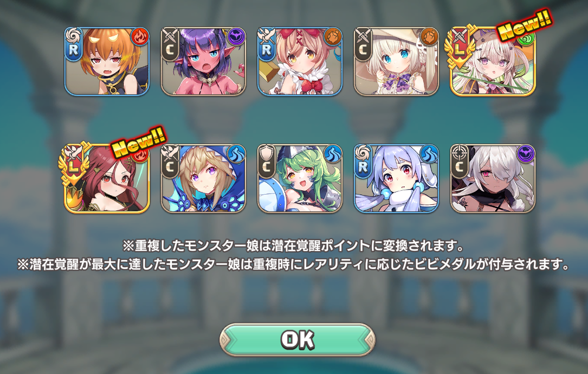Image resolution: width=588 pixels, height=374 pixels.
Task: Open the new legendary white-haired girl card
Action: [493, 61]
